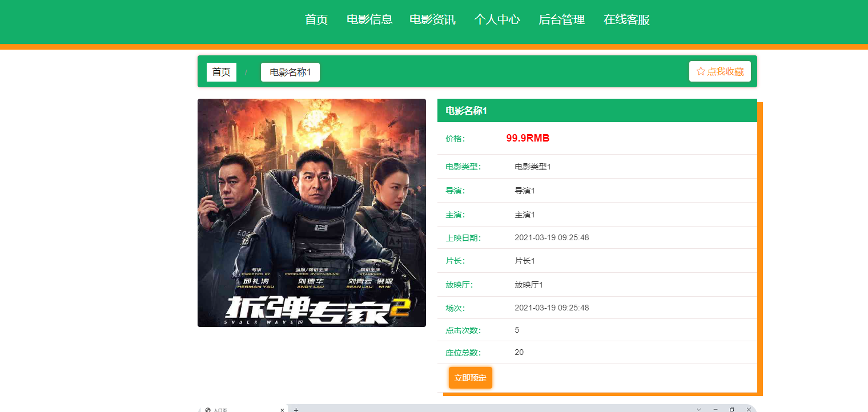Click the 立即预定 booking button
Viewport: 868px width, 412px height.
(x=470, y=377)
